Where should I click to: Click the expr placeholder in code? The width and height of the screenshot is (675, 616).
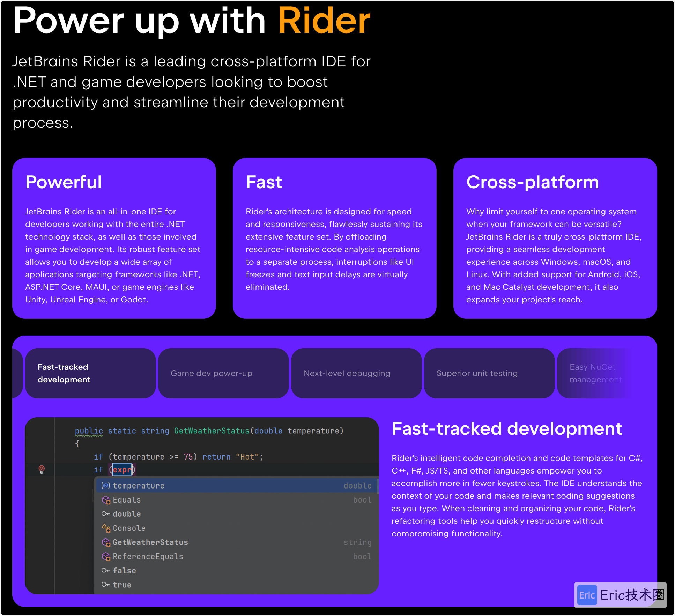122,469
